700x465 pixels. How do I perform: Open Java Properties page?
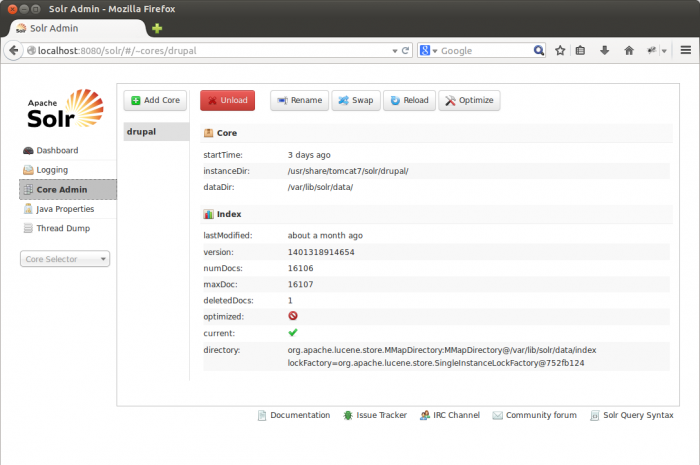(x=65, y=209)
